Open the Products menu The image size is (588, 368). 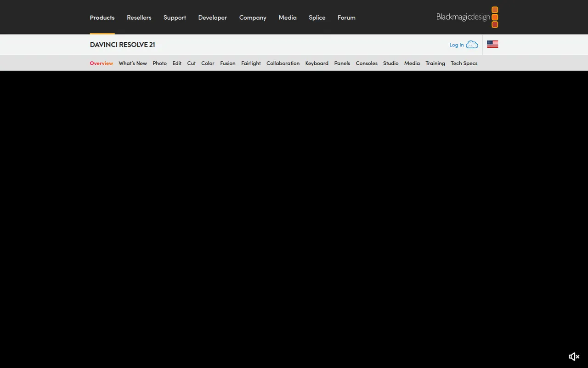tap(102, 17)
